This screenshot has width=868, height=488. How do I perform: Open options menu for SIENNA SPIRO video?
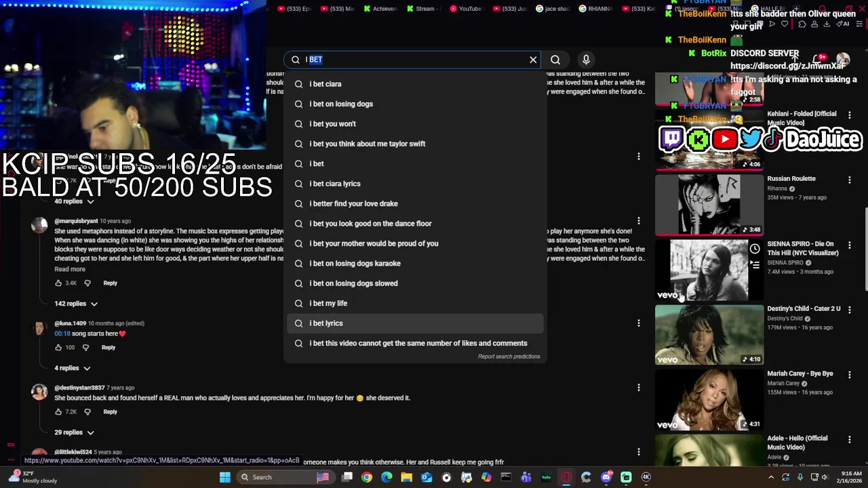click(x=849, y=245)
